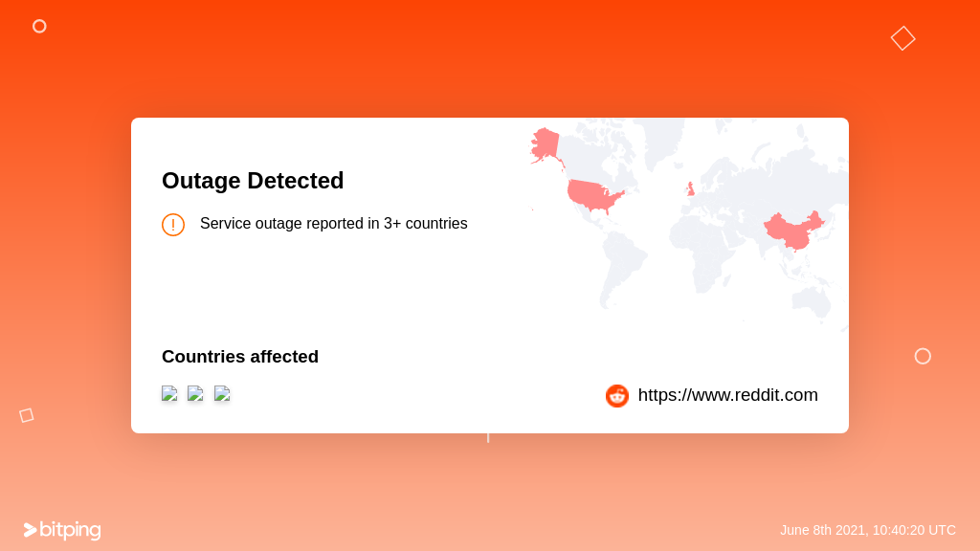The width and height of the screenshot is (980, 551).
Task: Click the Countries affected heading
Action: 240,357
